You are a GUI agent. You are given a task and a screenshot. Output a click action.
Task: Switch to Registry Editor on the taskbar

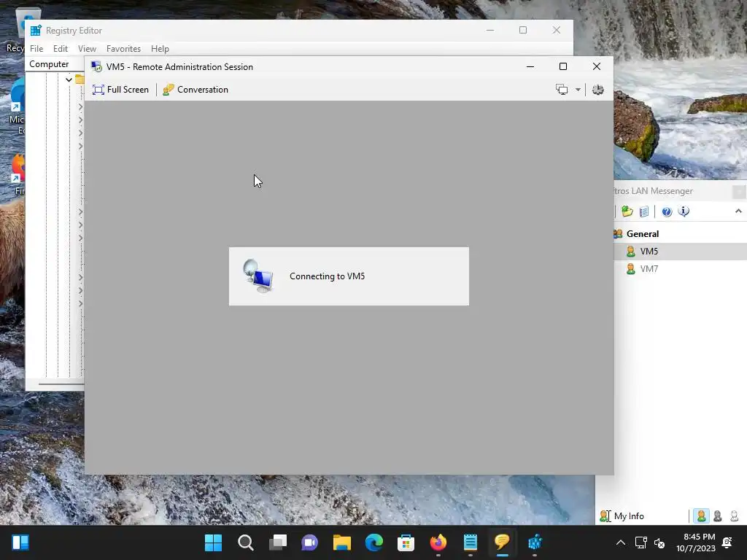pyautogui.click(x=535, y=542)
